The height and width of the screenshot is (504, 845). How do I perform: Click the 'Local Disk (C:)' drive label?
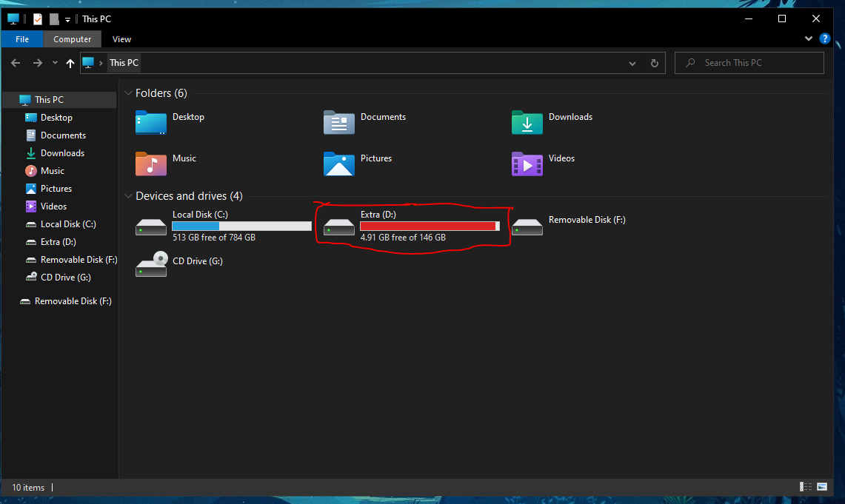coord(200,215)
